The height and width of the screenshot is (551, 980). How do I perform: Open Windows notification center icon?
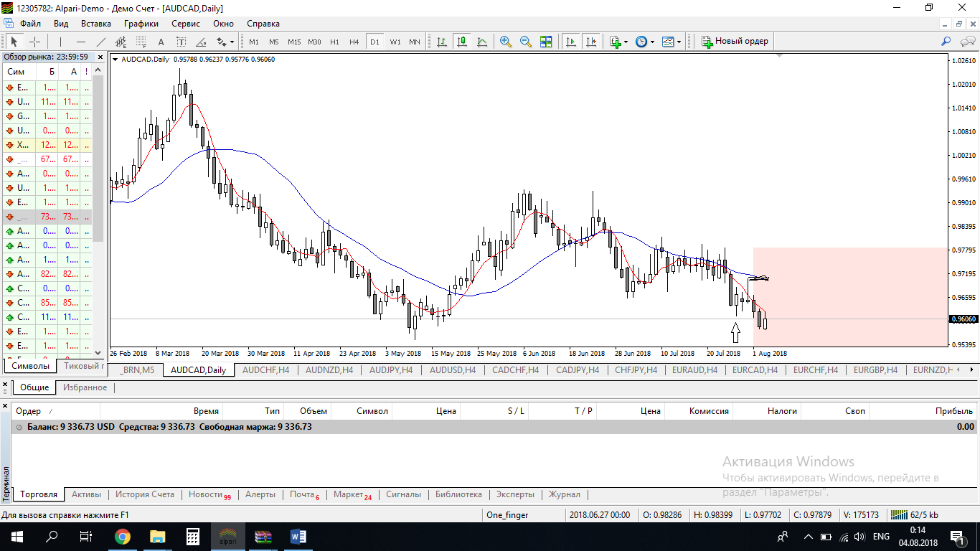click(x=958, y=536)
